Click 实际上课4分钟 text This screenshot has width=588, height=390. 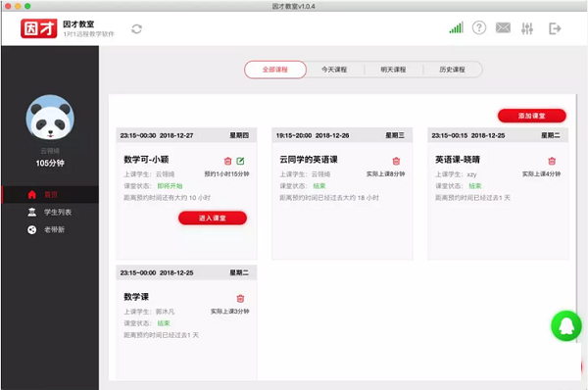click(542, 174)
